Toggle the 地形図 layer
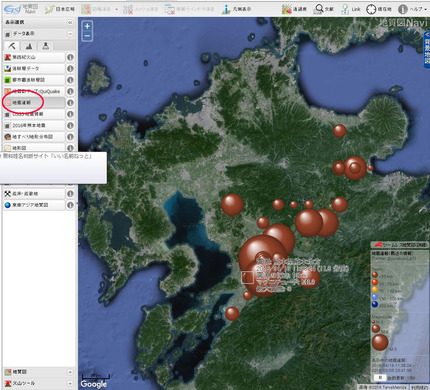The width and height of the screenshot is (430, 390). [x=34, y=148]
